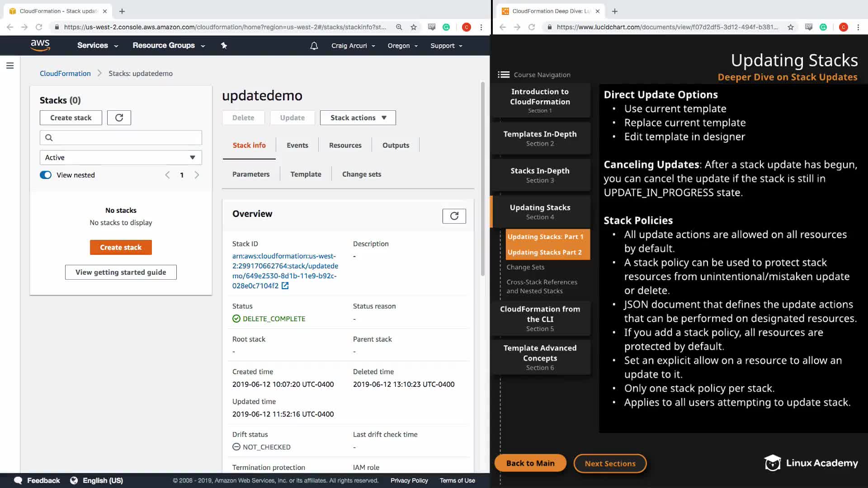Image resolution: width=868 pixels, height=488 pixels.
Task: Open Stack ID external link icon
Action: click(285, 286)
